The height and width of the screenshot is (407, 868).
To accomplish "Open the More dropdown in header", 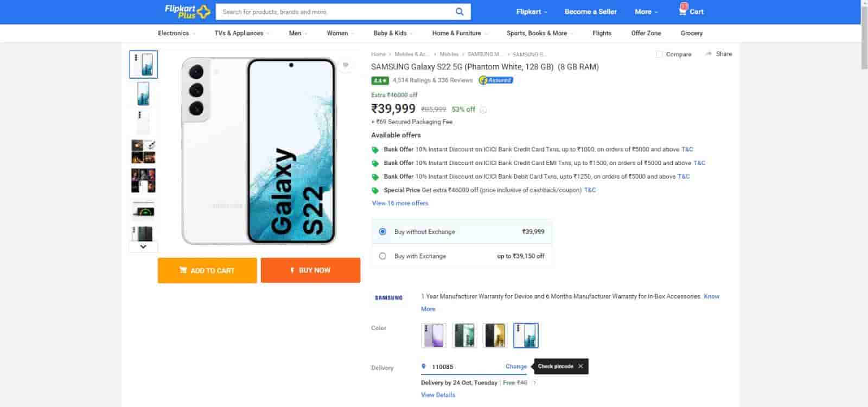I will tap(646, 11).
